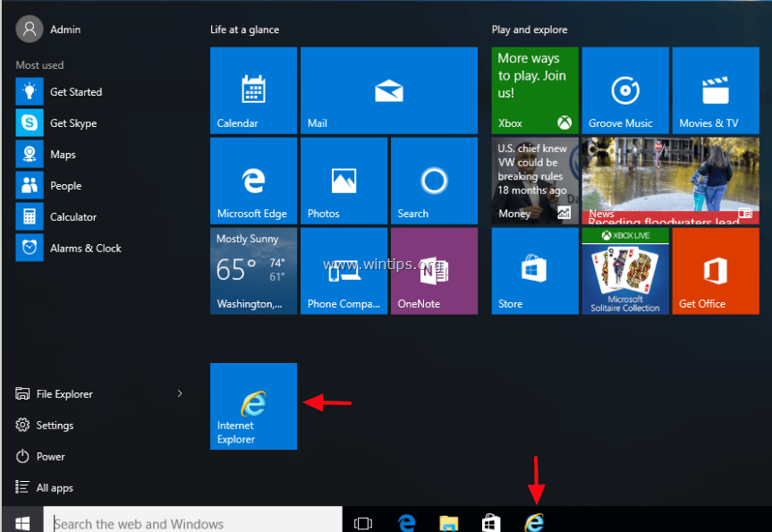Open Settings from Start menu

tap(45, 426)
